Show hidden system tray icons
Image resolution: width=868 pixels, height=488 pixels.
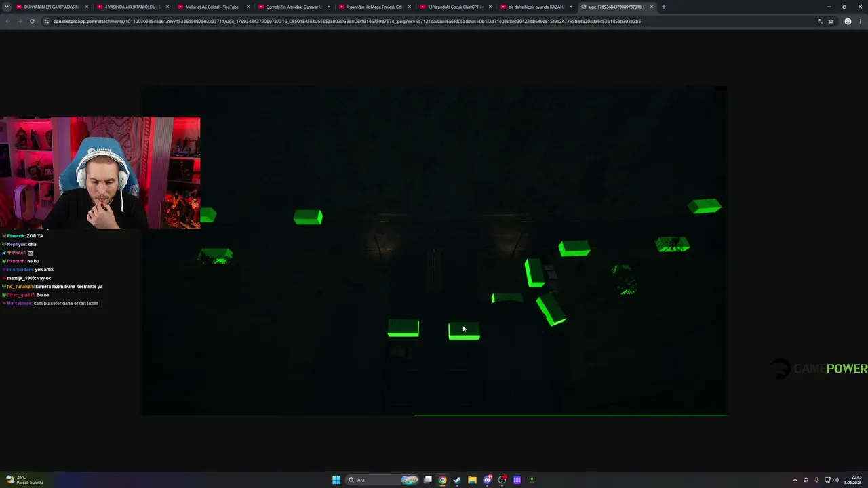pyautogui.click(x=795, y=480)
